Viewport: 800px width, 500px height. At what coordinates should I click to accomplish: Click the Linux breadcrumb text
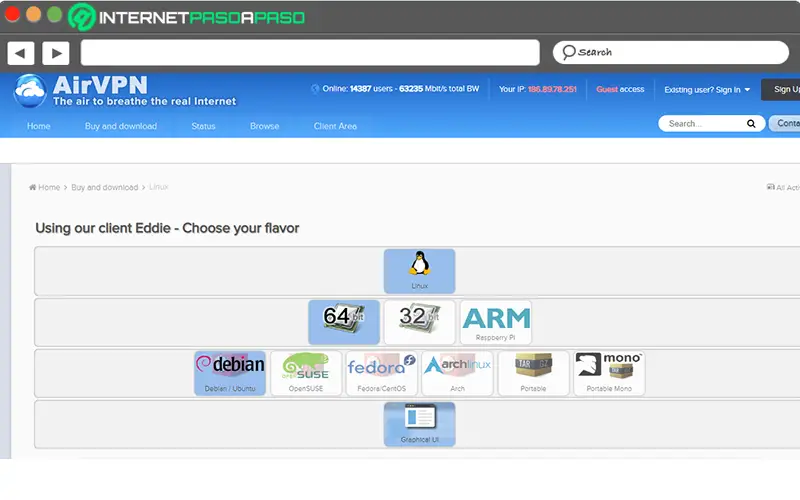[159, 187]
